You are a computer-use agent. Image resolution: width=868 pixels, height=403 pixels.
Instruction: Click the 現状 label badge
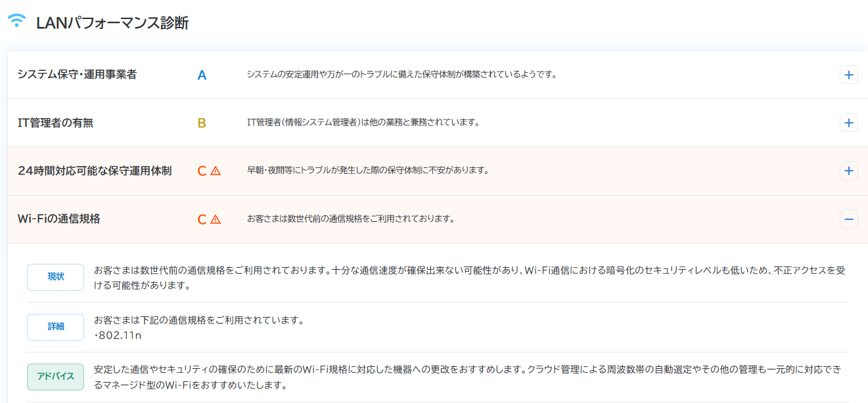click(56, 277)
